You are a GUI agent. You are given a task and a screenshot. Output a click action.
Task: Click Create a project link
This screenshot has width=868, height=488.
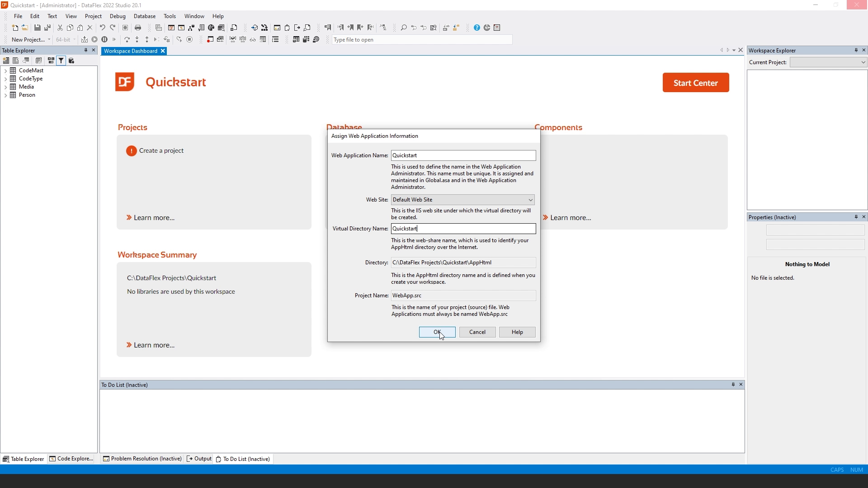point(161,150)
